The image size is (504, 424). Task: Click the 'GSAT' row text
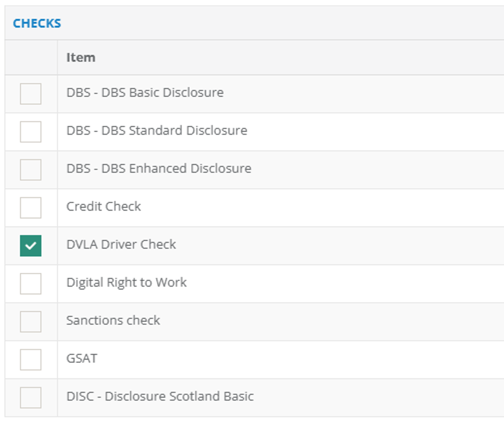(x=82, y=358)
